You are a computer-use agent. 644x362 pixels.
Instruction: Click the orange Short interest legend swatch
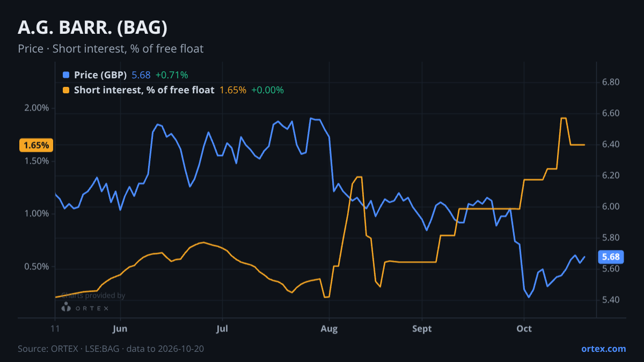click(x=66, y=90)
